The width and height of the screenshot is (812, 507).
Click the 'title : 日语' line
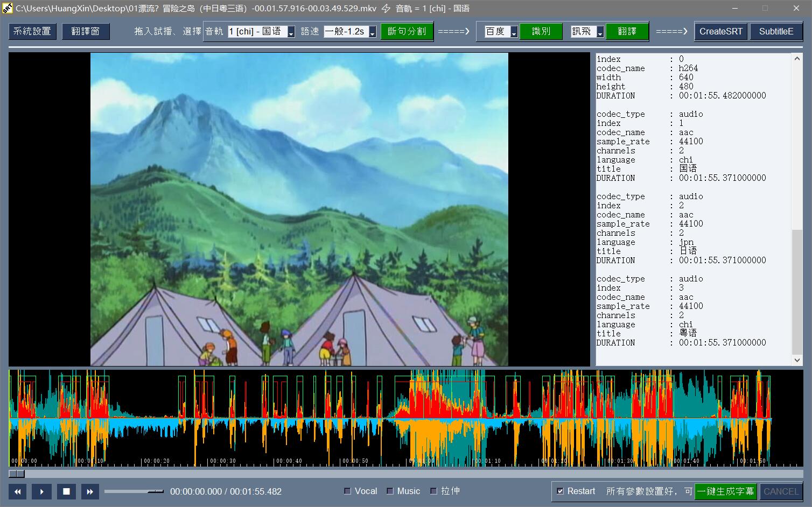click(x=647, y=251)
